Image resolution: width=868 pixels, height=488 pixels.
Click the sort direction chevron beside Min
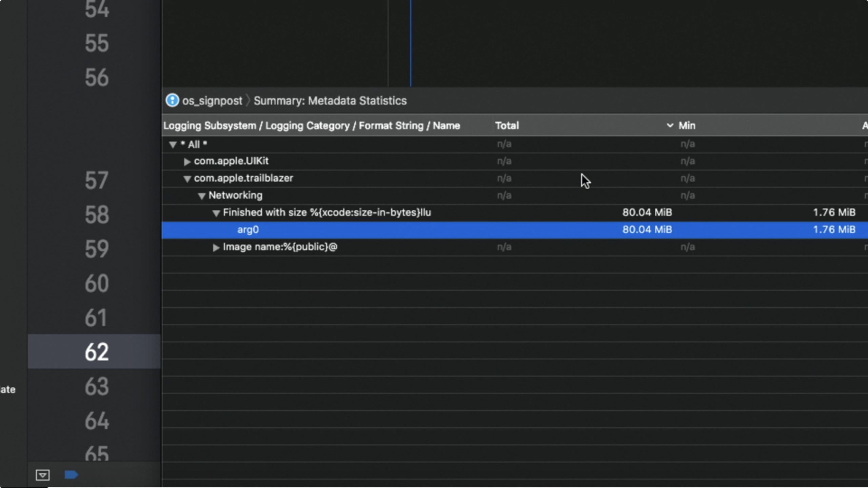click(670, 125)
